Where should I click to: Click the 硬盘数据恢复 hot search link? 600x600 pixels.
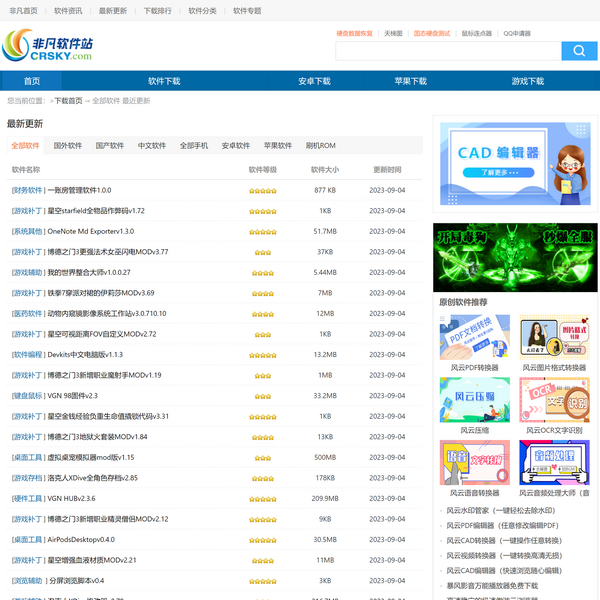pos(354,33)
